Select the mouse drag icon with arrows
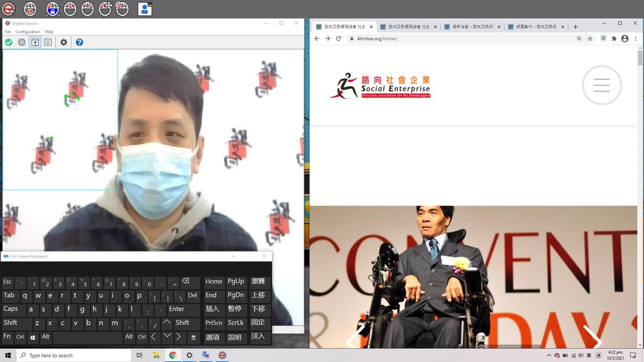The width and height of the screenshot is (644, 362). click(105, 9)
